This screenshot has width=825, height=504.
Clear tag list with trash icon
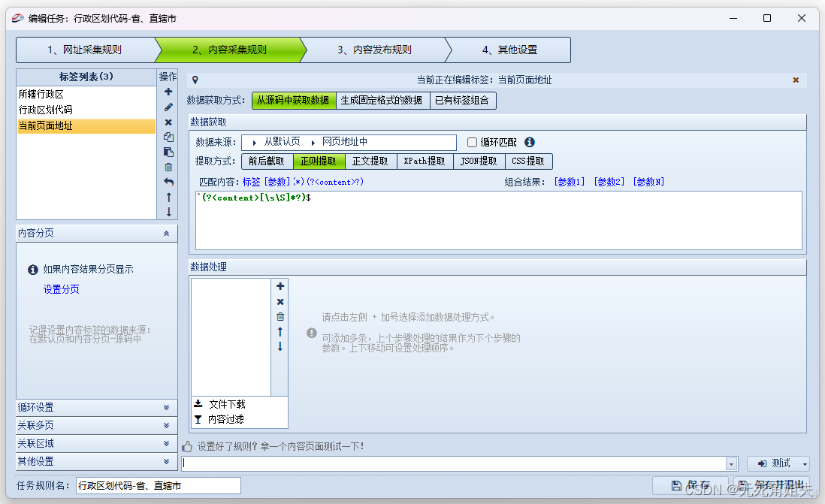pyautogui.click(x=168, y=167)
